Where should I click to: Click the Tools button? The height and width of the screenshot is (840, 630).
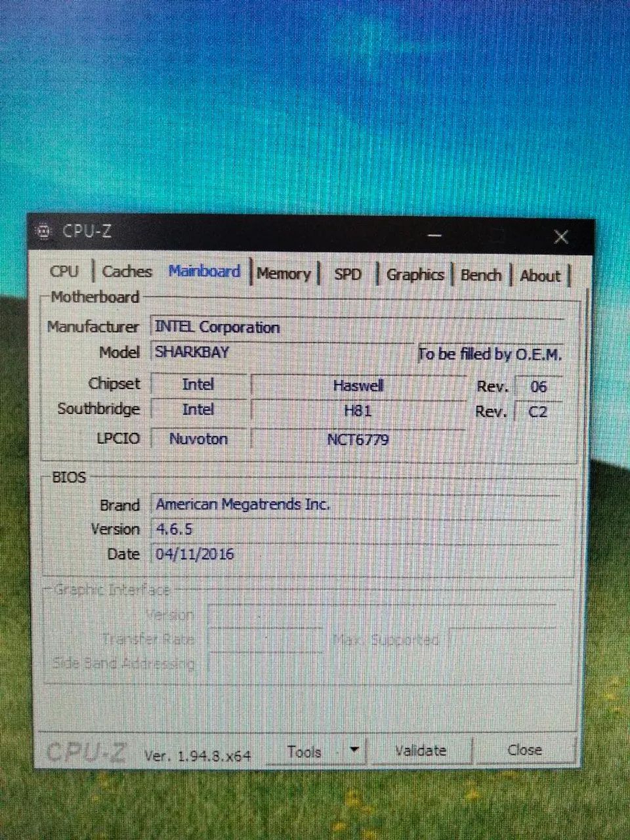coord(305,751)
